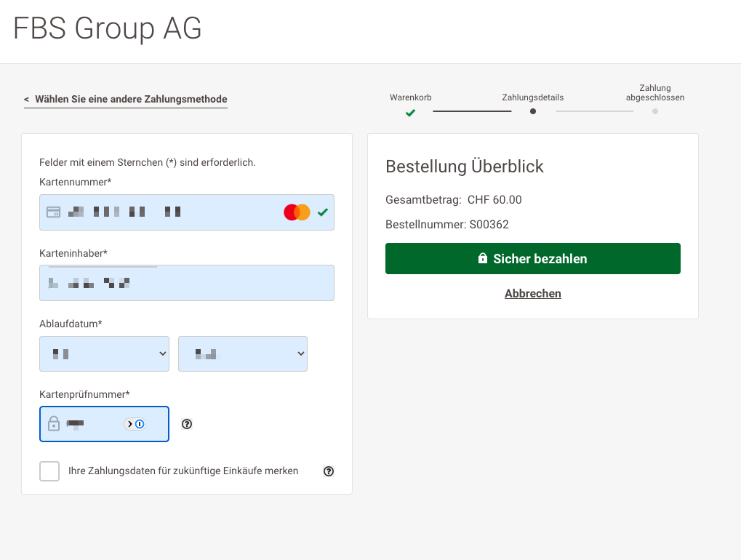Click the green checkmark under Warenkorb step
This screenshot has width=741, height=560.
[410, 113]
